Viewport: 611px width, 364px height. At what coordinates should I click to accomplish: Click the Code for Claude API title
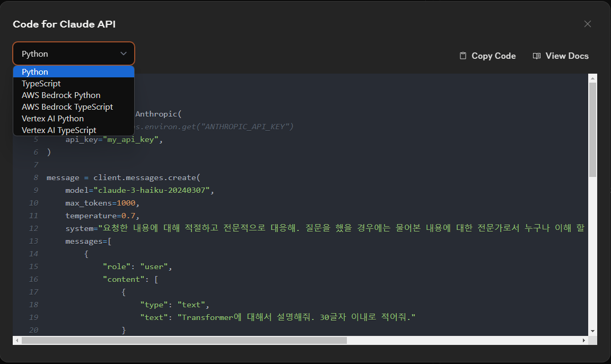pos(64,24)
